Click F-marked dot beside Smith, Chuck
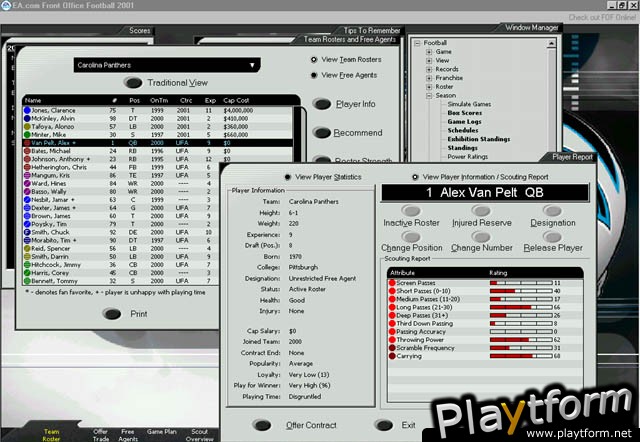Viewport: 640px width, 442px height. click(x=27, y=232)
